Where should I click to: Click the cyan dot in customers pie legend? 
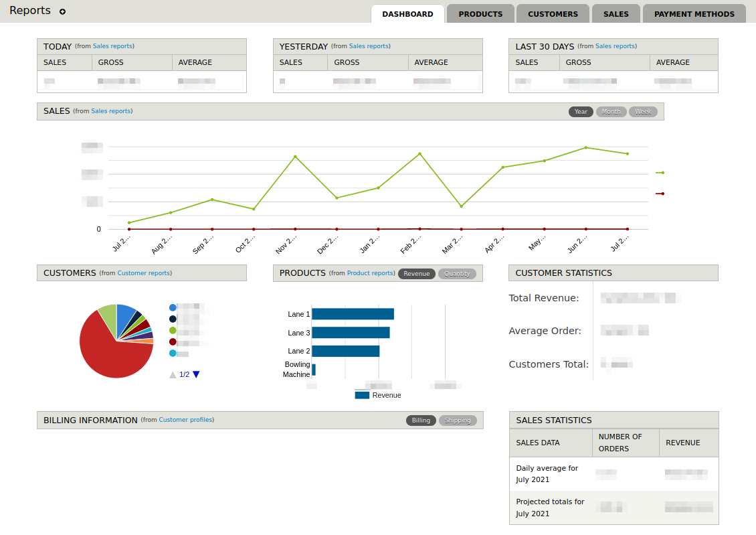(x=173, y=353)
